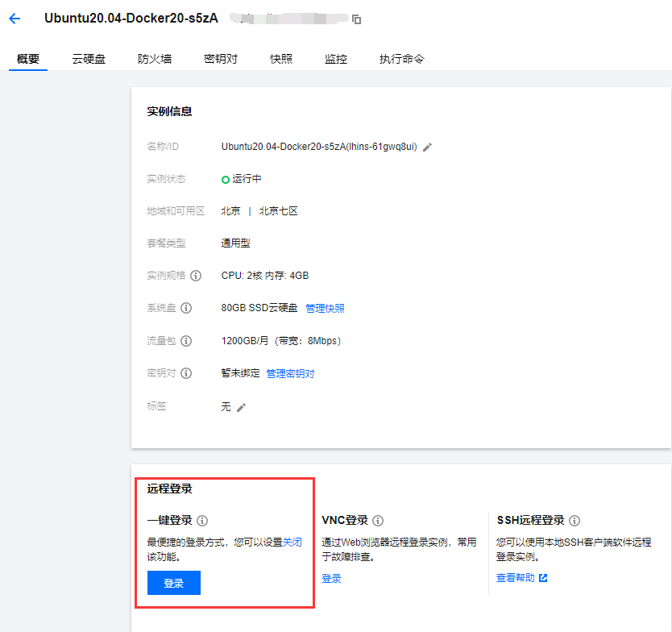
Task: Edit instance name with pencil icon
Action: coord(428,147)
